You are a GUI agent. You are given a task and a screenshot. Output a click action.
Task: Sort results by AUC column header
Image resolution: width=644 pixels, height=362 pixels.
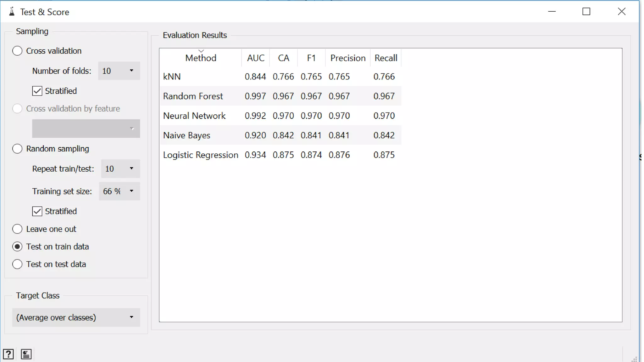point(256,58)
